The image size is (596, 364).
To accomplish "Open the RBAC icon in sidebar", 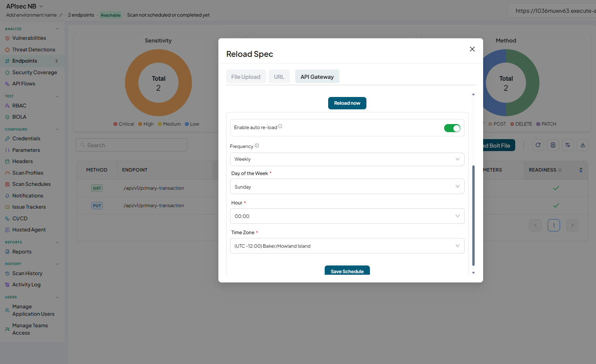I will pyautogui.click(x=7, y=106).
